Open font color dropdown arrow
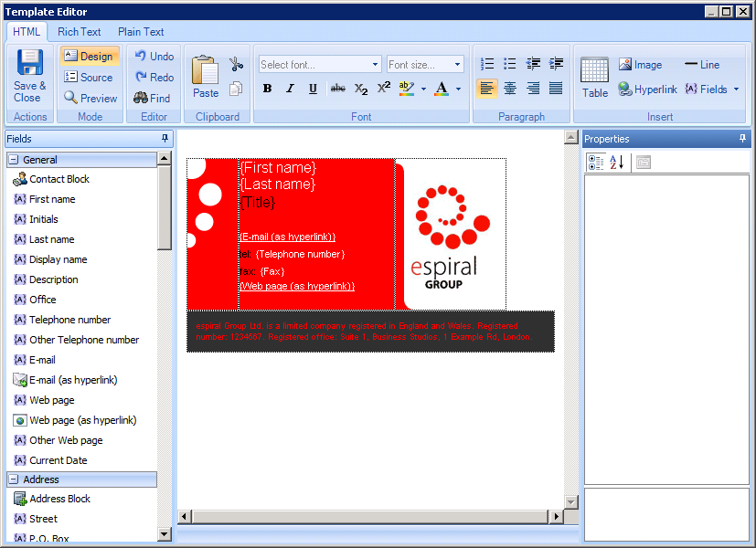The image size is (756, 548). tap(458, 90)
